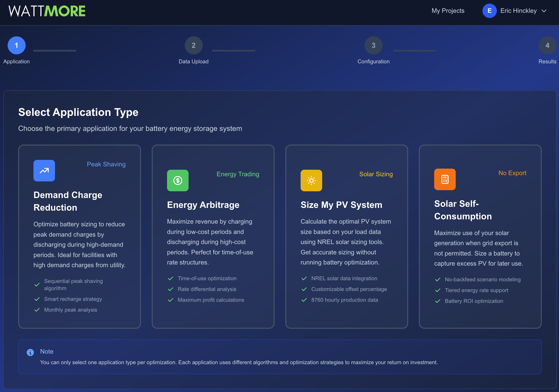Screen dimensions: 559x392
Task: Click checkmark next to Battery ROI optimization
Action: pos(438,301)
